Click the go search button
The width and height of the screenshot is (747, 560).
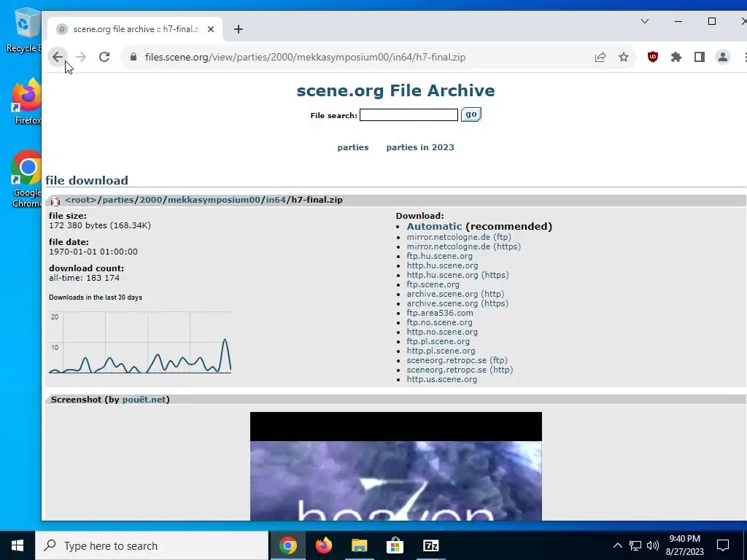(x=471, y=114)
